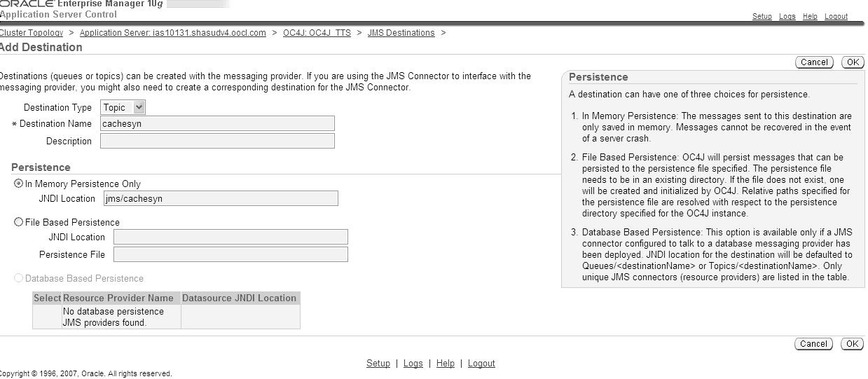
Task: Click the Persistence File input field
Action: [x=230, y=254]
